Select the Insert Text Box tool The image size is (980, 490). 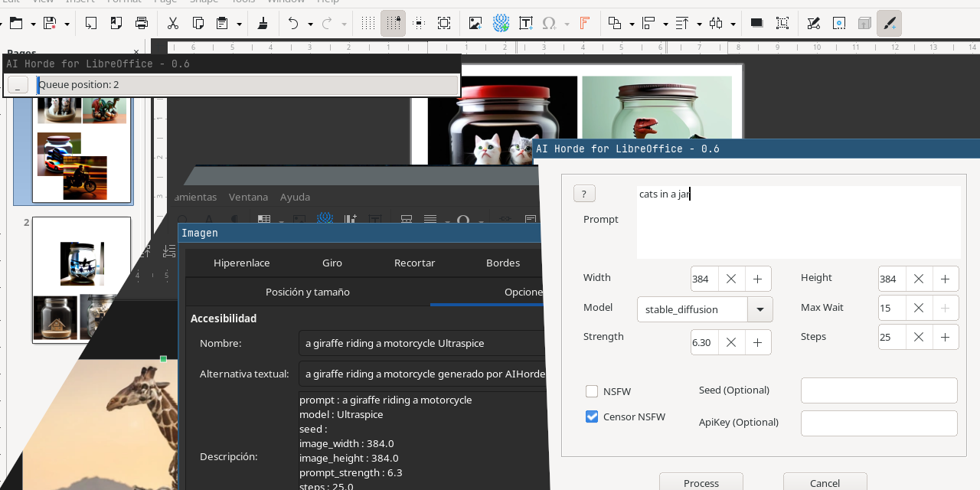pyautogui.click(x=526, y=23)
